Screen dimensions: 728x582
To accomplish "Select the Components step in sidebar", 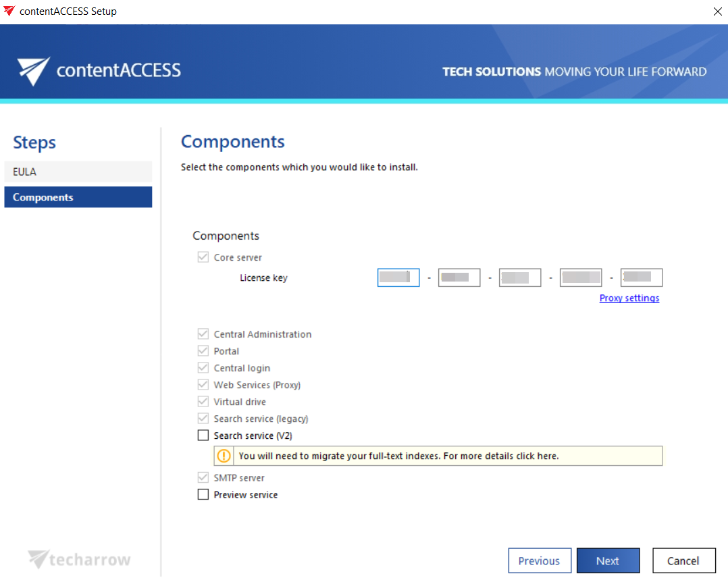I will pyautogui.click(x=78, y=197).
